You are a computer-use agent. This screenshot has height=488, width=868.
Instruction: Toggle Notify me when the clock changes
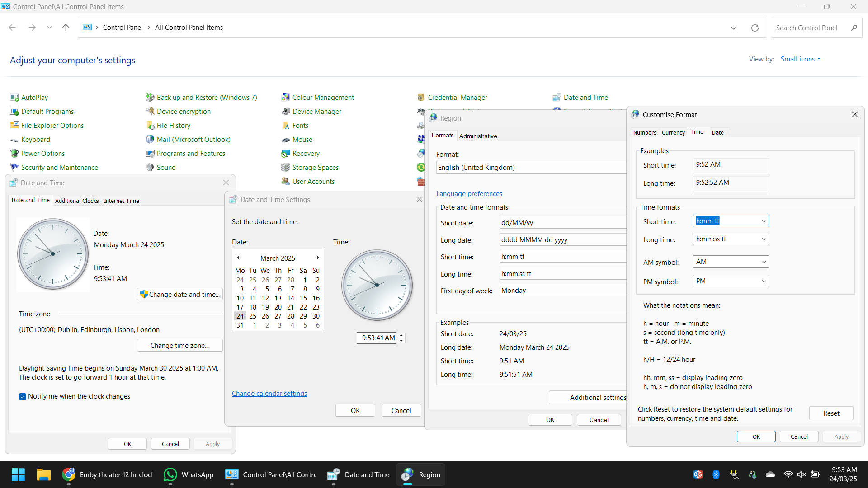tap(23, 397)
